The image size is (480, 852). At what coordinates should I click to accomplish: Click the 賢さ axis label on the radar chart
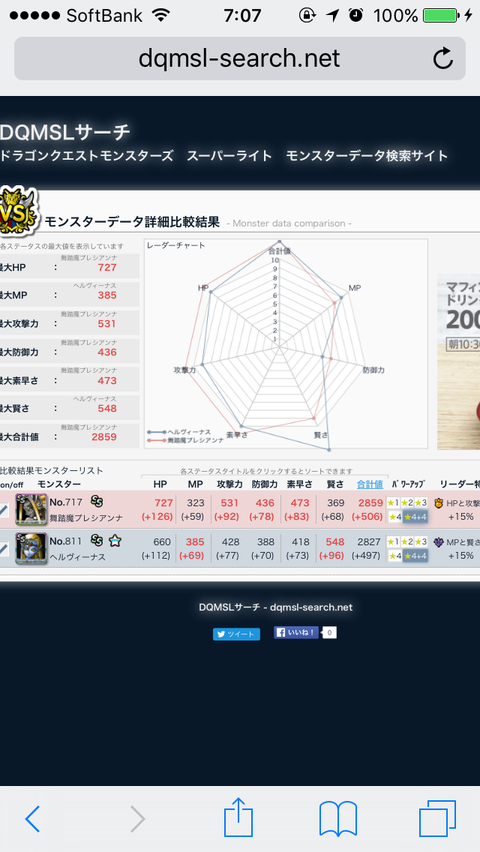[321, 435]
